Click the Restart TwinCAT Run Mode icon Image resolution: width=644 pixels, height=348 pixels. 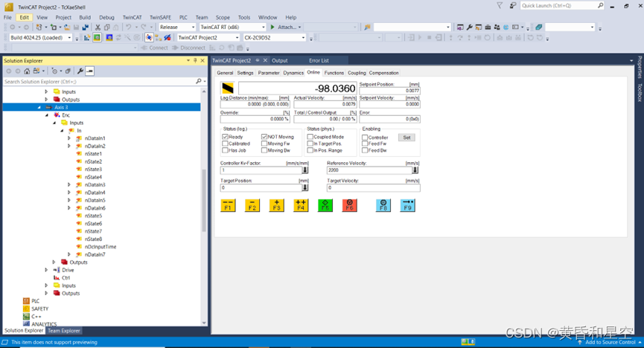[x=97, y=37]
